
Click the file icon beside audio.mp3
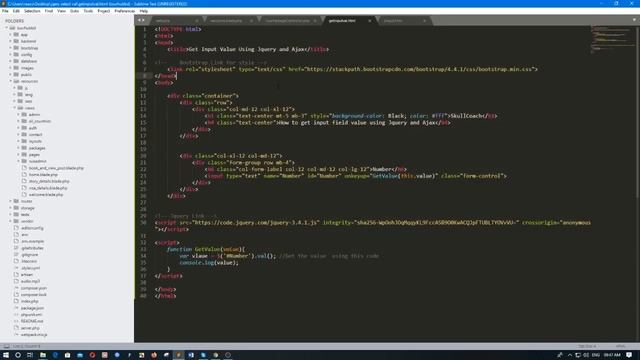[x=16, y=281]
